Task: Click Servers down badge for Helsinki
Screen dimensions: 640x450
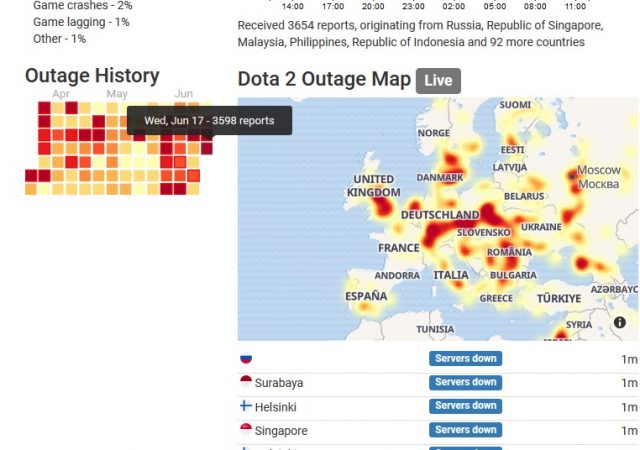Action: pyautogui.click(x=465, y=406)
